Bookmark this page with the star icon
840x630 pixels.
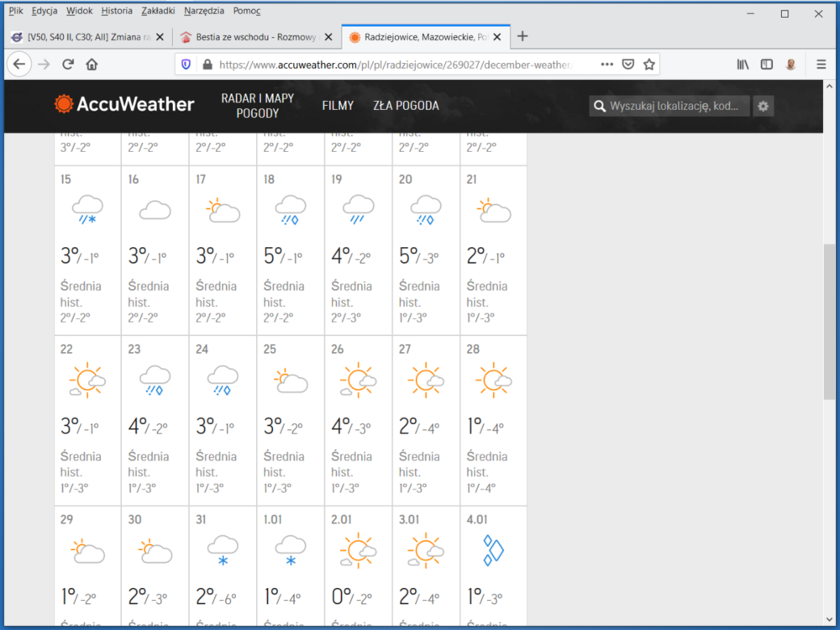648,65
